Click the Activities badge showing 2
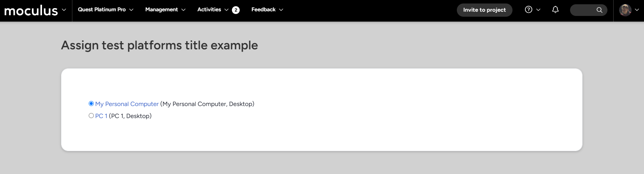 236,10
